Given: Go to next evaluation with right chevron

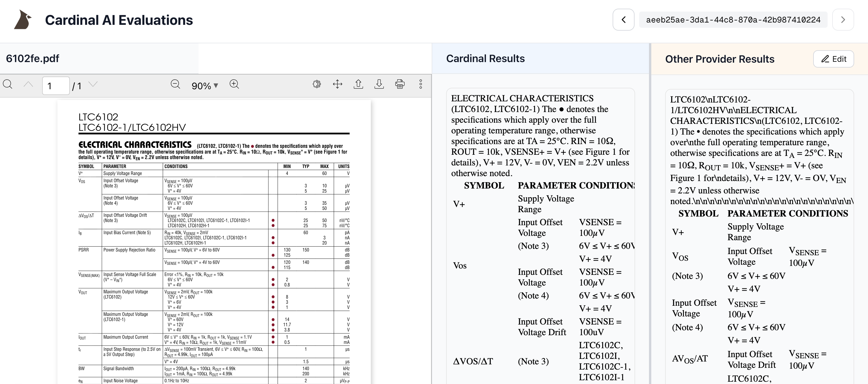Looking at the screenshot, I should (x=843, y=20).
